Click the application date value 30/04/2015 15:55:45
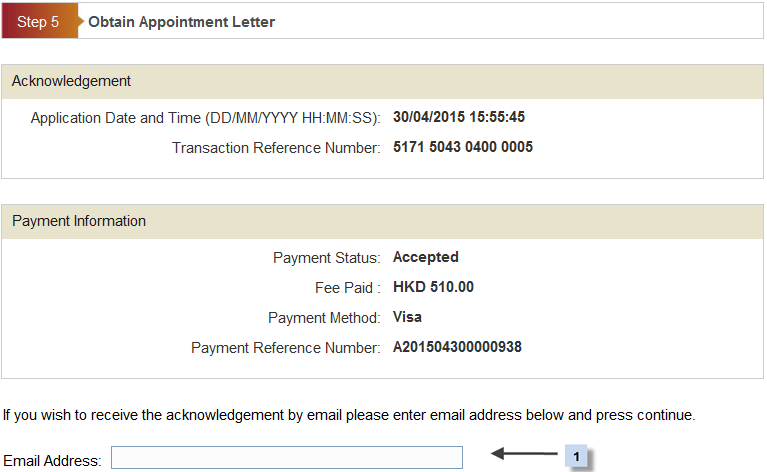The height and width of the screenshot is (472, 767). [x=459, y=117]
